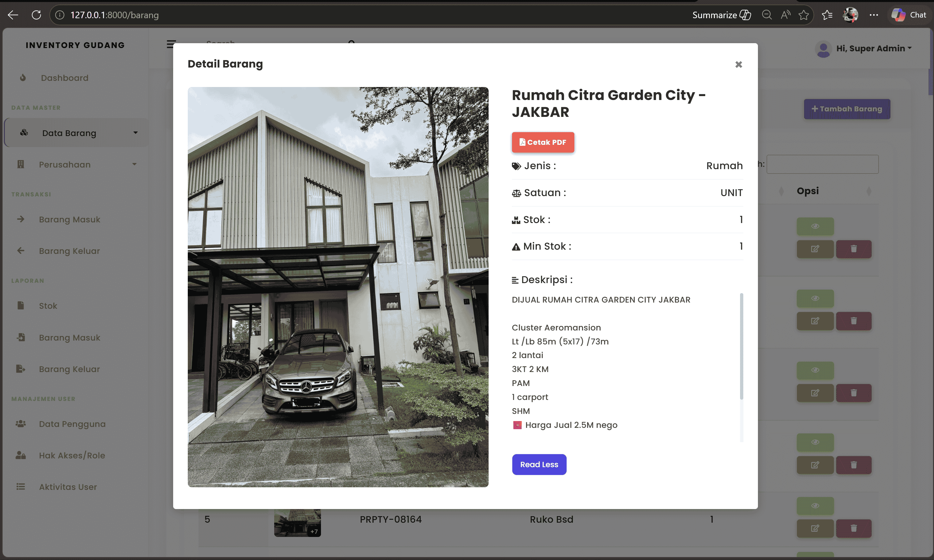This screenshot has height=560, width=934.
Task: Open the house photo in the modal
Action: (338, 287)
